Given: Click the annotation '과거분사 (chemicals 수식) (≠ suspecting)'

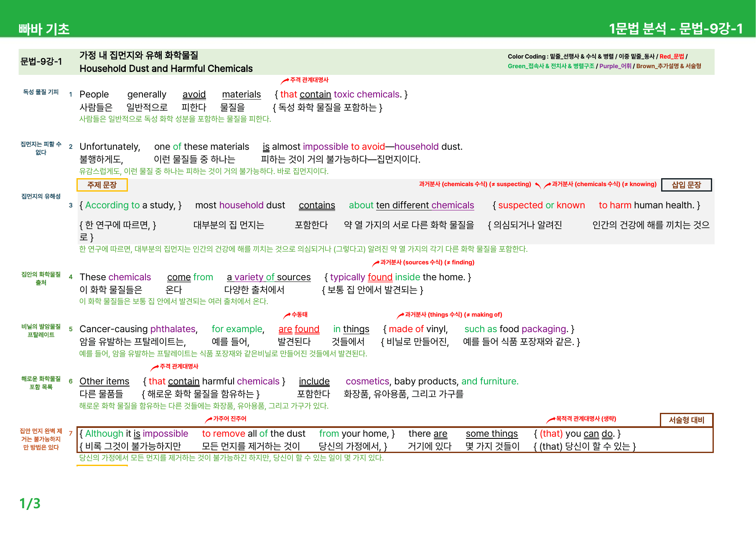Looking at the screenshot, I should (x=475, y=184).
